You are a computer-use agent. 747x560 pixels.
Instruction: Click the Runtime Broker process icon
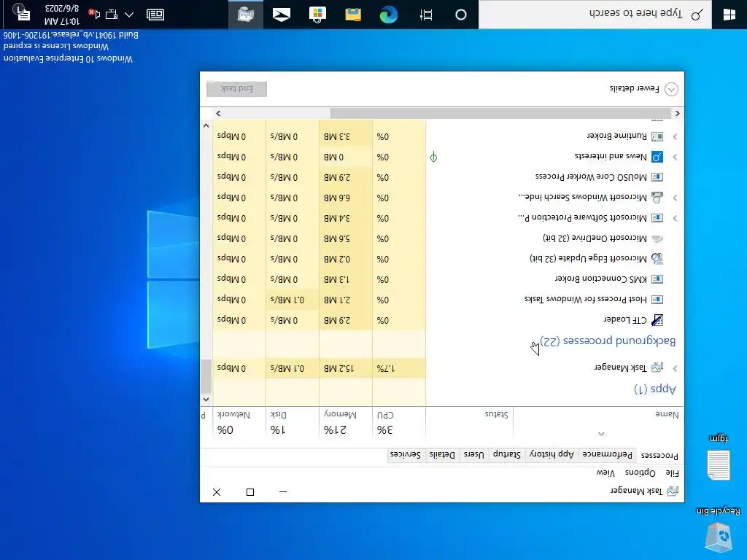pyautogui.click(x=657, y=136)
